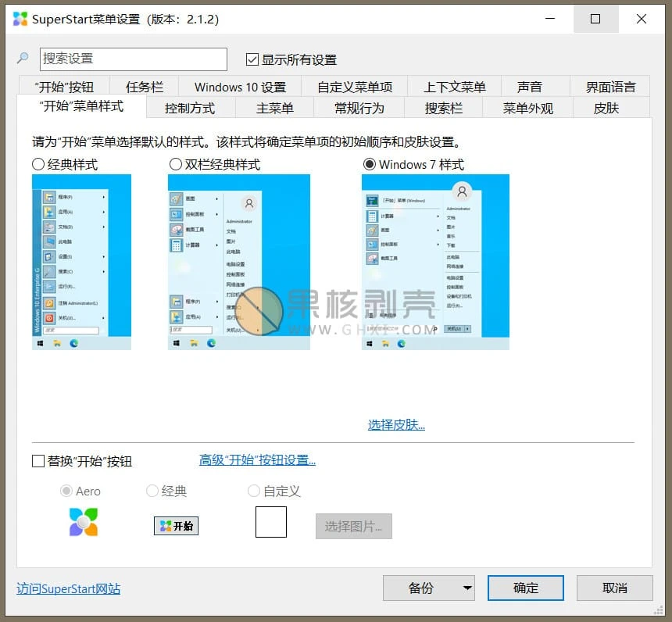Click the SuperStart app logo in title bar
Viewport: 672px width, 622px height.
tap(20, 19)
